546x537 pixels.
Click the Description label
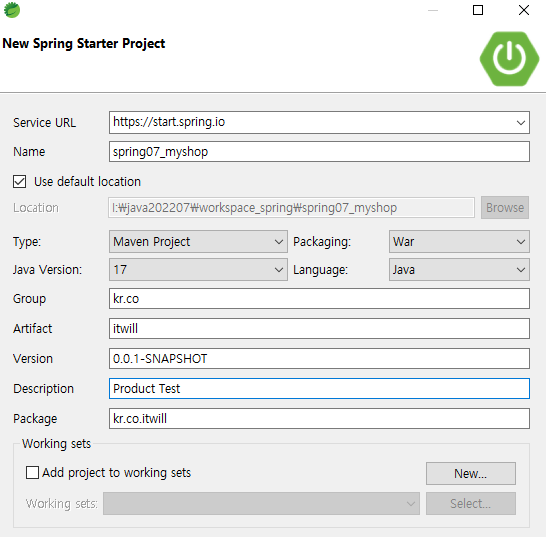tap(44, 389)
